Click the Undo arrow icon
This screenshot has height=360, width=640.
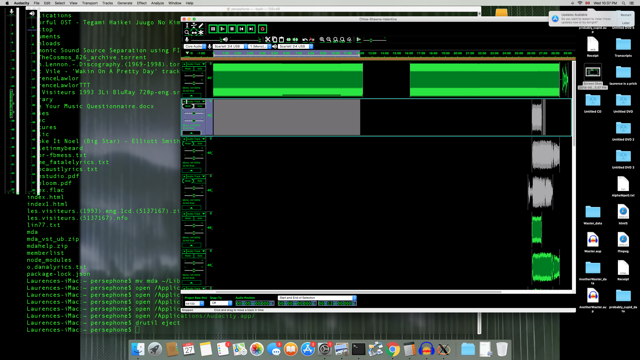(305, 40)
